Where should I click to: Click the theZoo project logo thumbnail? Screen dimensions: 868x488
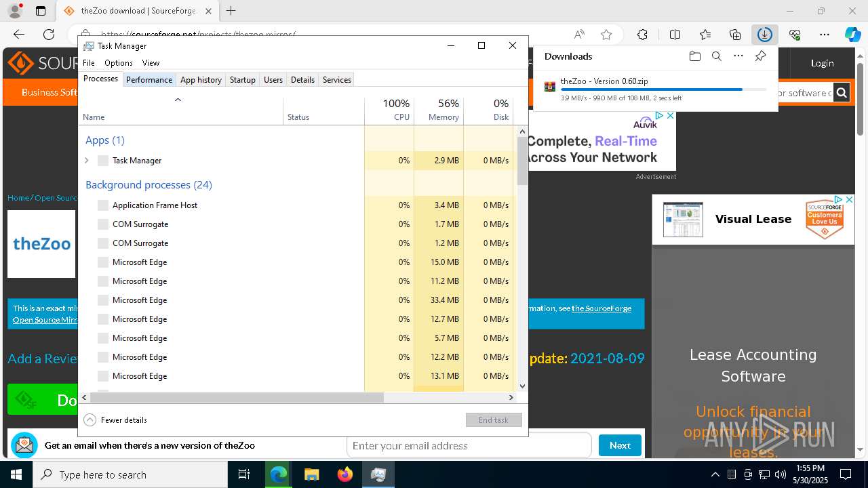(x=41, y=244)
